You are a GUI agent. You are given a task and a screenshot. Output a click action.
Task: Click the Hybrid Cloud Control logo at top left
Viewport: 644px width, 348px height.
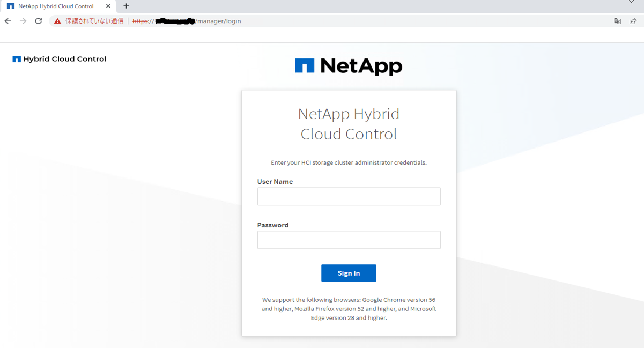(x=60, y=59)
